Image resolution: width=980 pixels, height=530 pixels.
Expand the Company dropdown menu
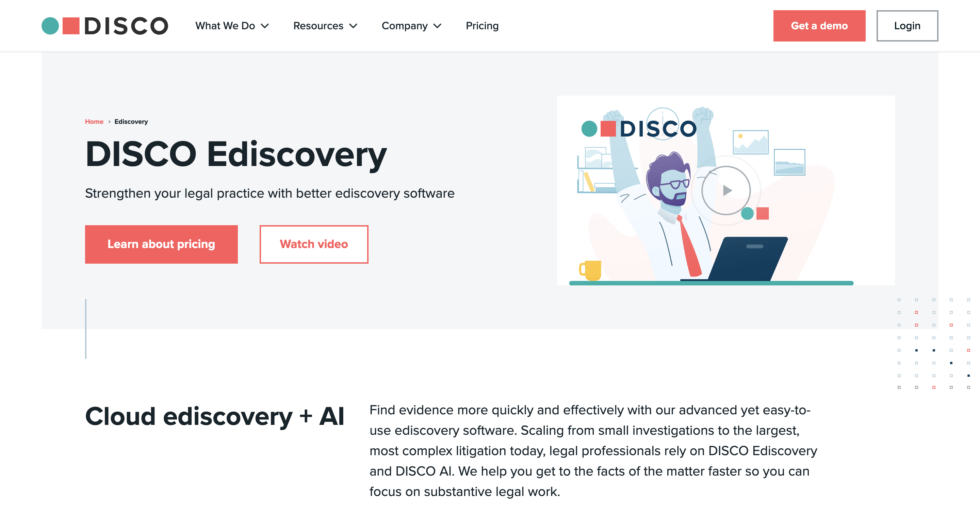click(411, 26)
